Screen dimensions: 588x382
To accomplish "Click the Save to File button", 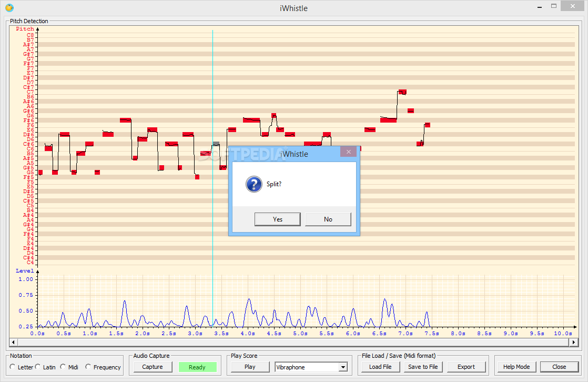I will tap(423, 367).
